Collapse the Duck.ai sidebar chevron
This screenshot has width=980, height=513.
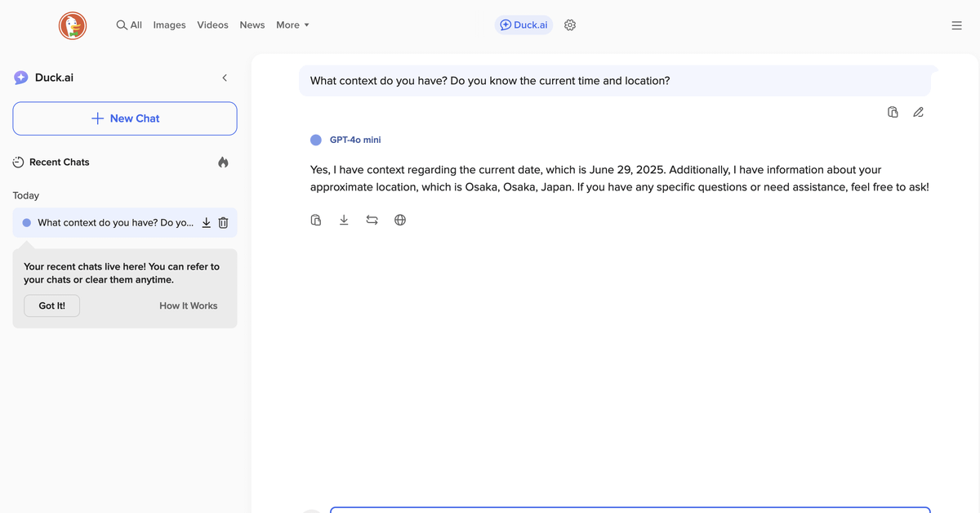click(225, 78)
